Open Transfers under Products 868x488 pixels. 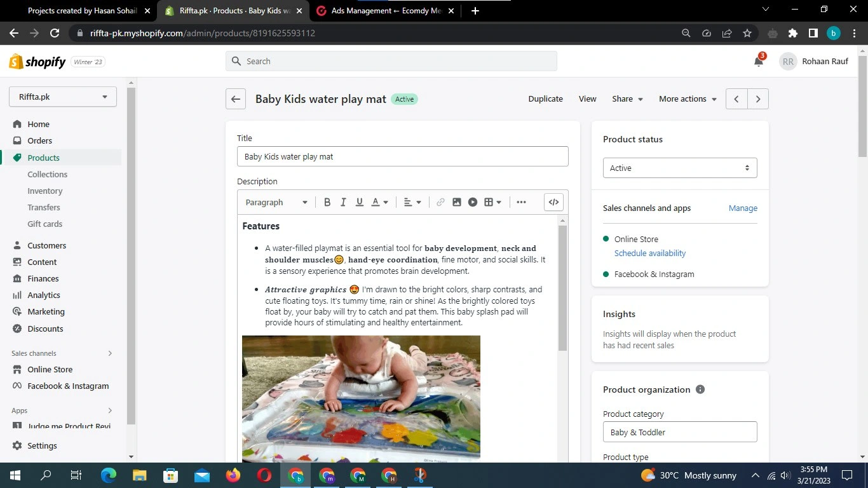(44, 207)
